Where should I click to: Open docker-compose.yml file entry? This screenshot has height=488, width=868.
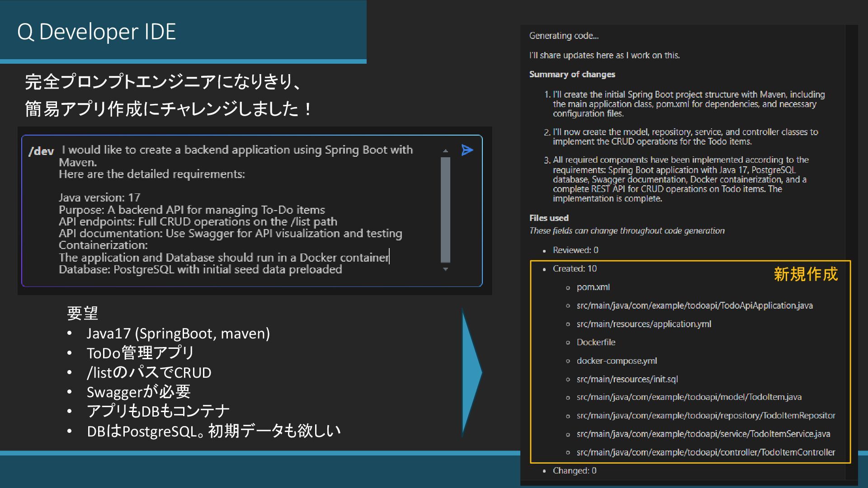(616, 361)
